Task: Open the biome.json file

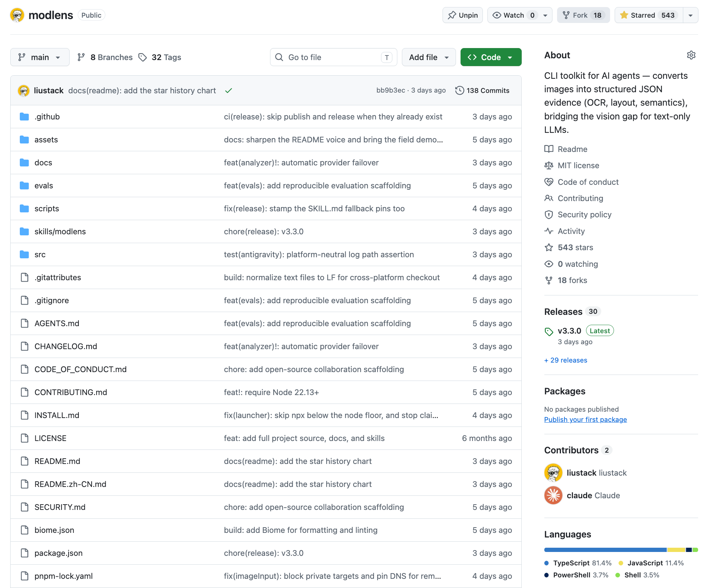Action: (54, 530)
